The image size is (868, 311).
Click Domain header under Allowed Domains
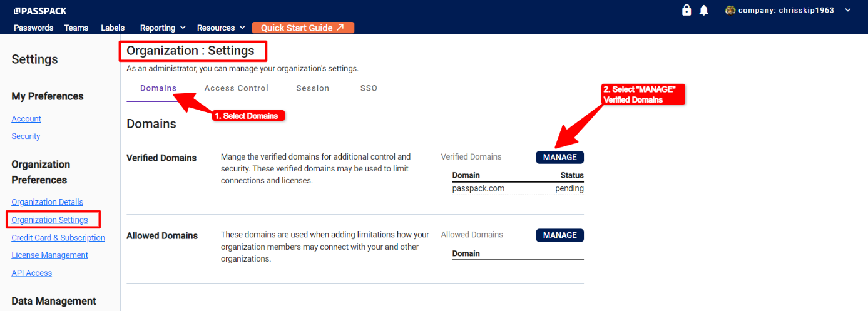click(x=466, y=253)
